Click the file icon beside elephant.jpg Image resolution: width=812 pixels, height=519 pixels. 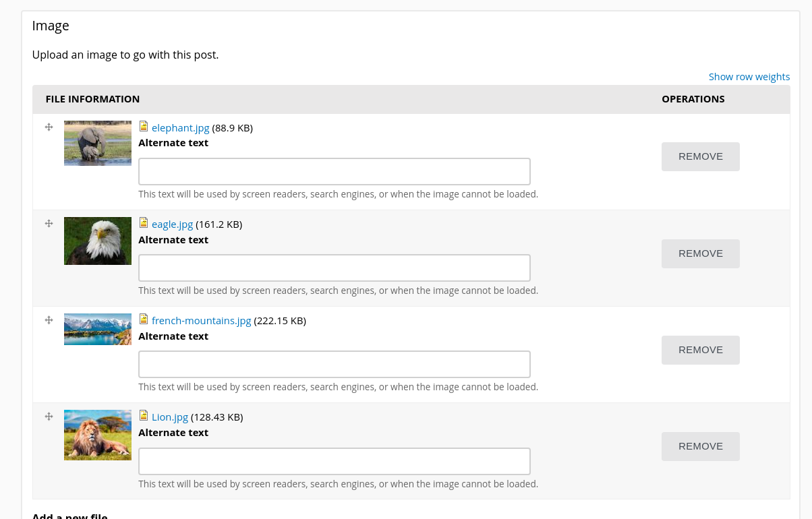click(144, 126)
